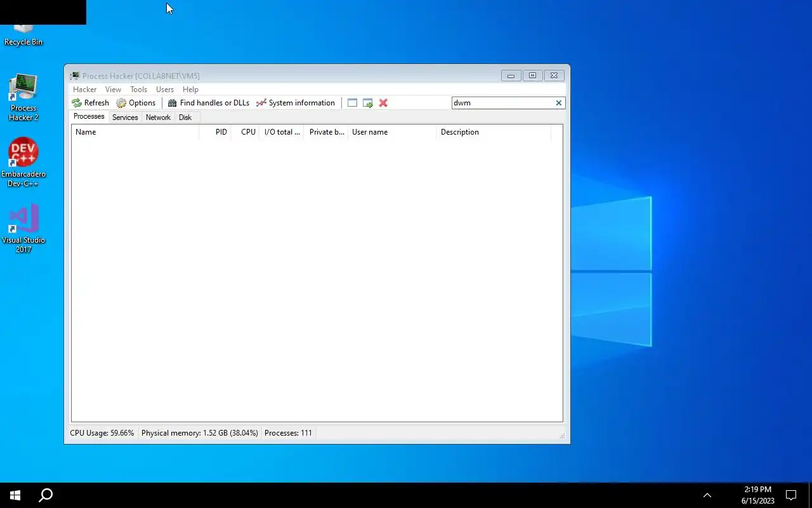
Task: Click the window resize grip corner
Action: coord(562,436)
